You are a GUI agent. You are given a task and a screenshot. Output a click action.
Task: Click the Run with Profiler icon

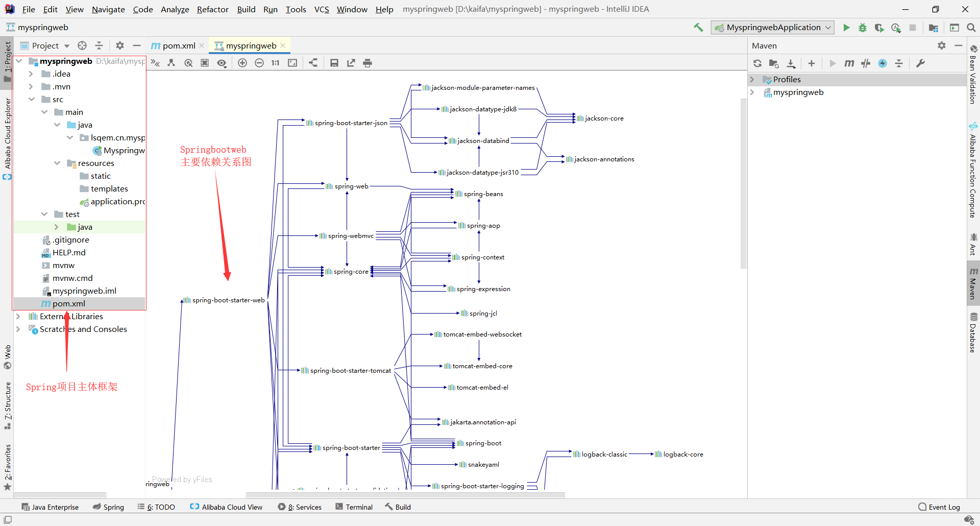(x=896, y=28)
